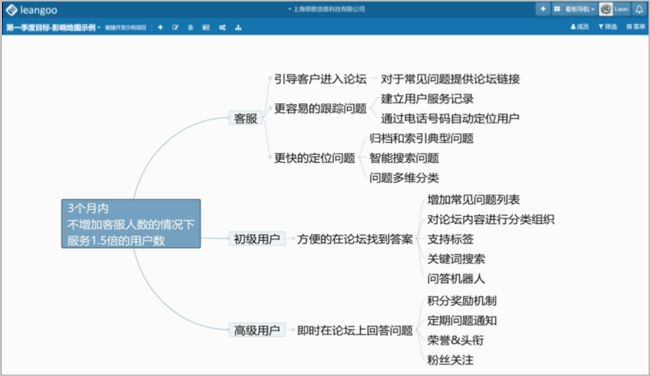Select the root node 3个月内 goal box

pyautogui.click(x=131, y=224)
